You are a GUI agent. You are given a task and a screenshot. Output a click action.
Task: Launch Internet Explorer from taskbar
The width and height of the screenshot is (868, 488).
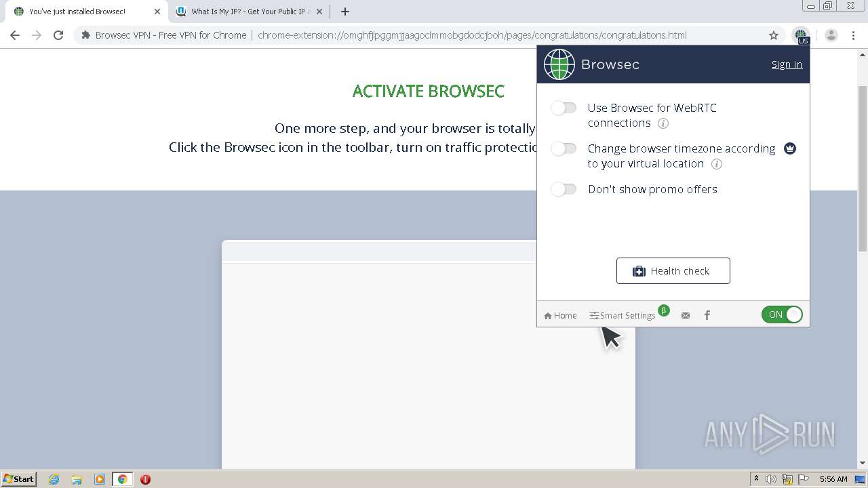pos(54,479)
